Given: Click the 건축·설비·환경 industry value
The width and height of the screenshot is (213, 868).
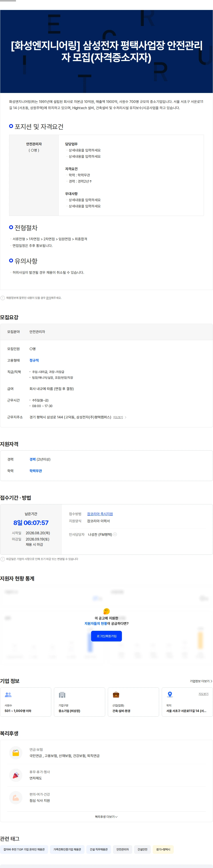Looking at the screenshot, I should click(121, 711).
